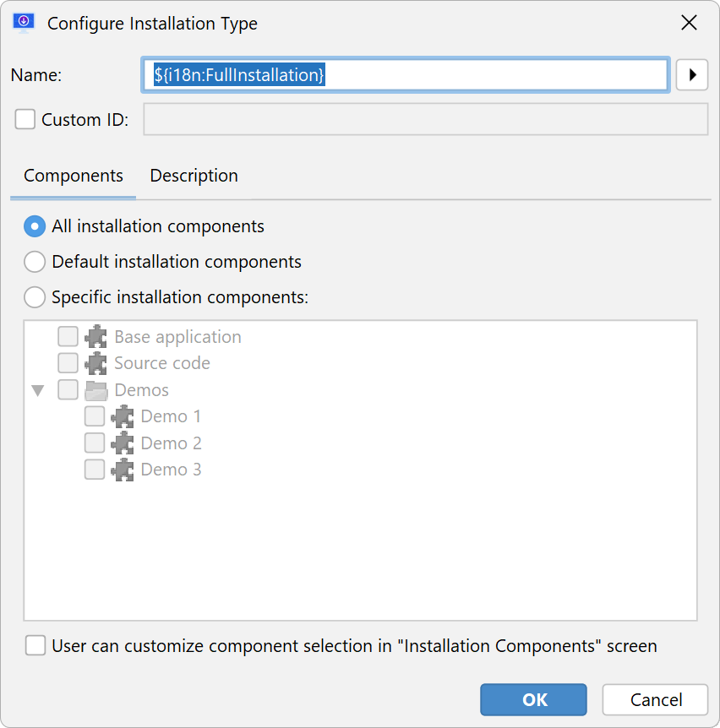The width and height of the screenshot is (720, 728).
Task: Enable the Custom ID checkbox
Action: (25, 119)
